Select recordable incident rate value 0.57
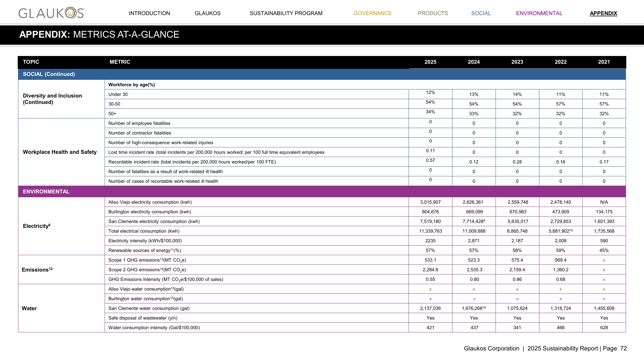Image resolution: width=644 pixels, height=362 pixels. (x=431, y=160)
